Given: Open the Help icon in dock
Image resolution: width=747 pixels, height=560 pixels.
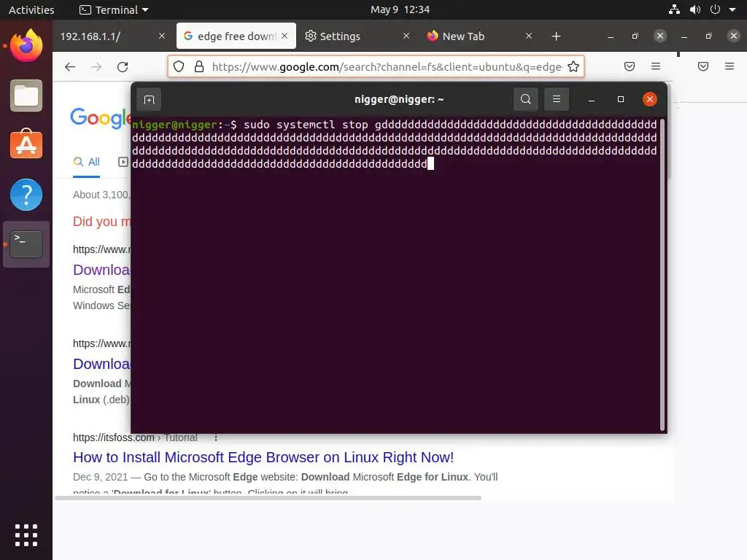Looking at the screenshot, I should [26, 194].
